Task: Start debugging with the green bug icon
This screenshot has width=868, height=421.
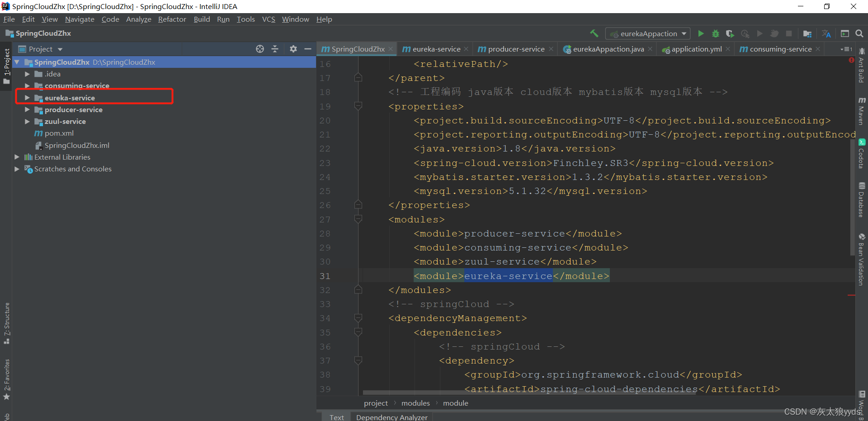Action: pyautogui.click(x=715, y=33)
